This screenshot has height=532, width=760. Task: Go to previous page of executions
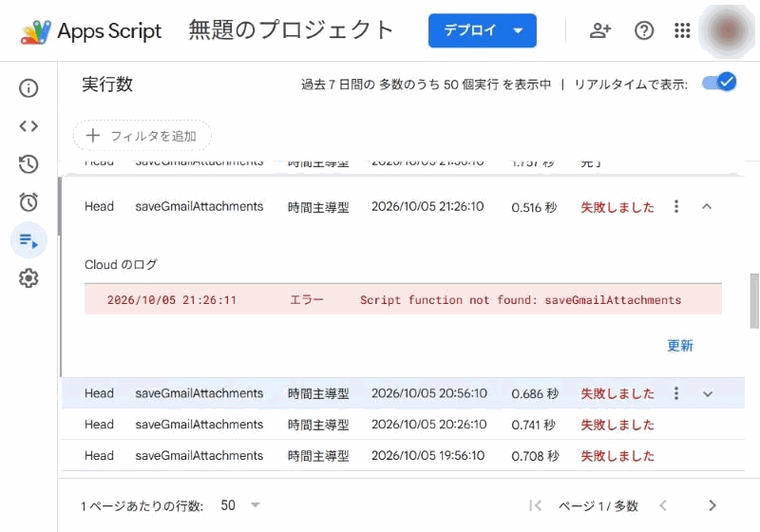[x=663, y=505]
